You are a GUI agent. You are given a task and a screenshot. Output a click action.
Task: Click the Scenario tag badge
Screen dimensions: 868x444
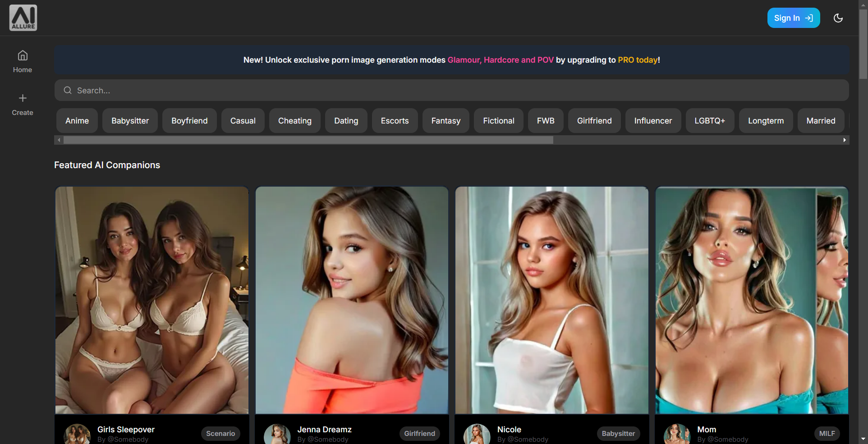[x=220, y=434]
